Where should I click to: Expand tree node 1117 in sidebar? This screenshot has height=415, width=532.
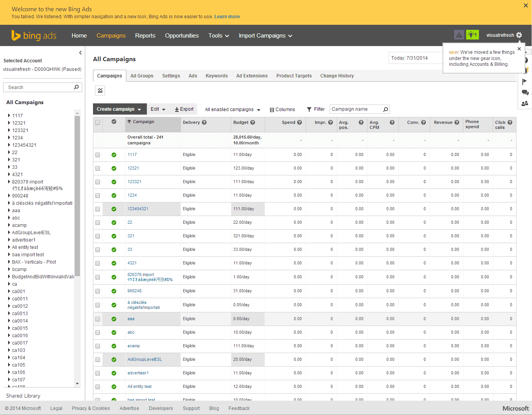(9, 115)
